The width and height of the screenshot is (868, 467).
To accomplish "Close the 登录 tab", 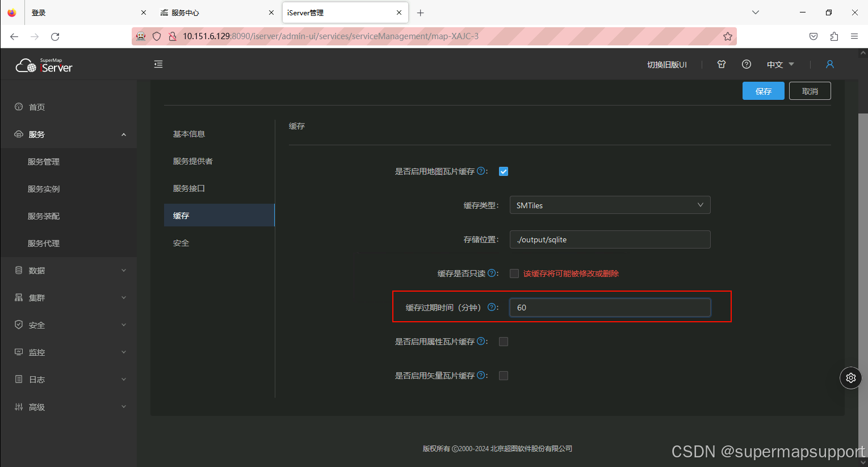I will [x=144, y=12].
